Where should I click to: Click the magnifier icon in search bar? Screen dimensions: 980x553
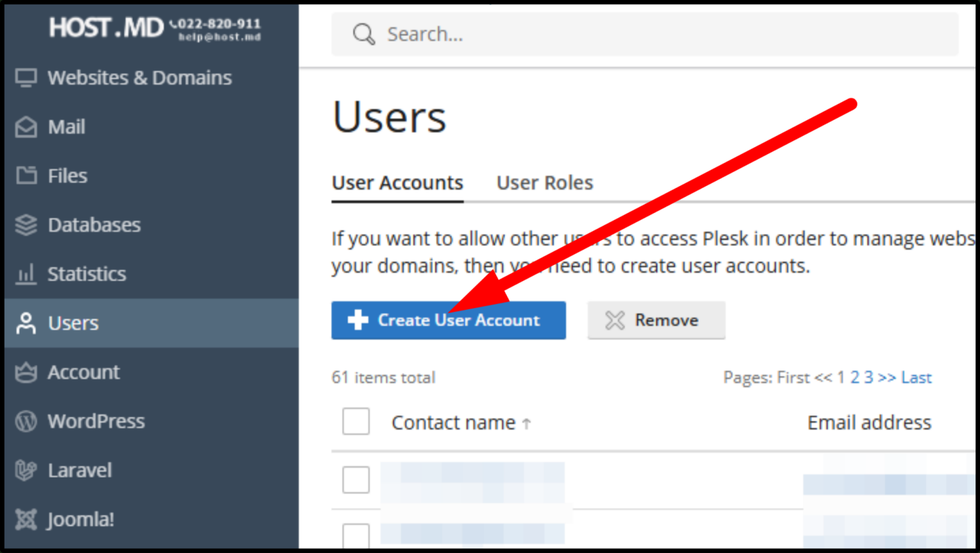(x=363, y=34)
